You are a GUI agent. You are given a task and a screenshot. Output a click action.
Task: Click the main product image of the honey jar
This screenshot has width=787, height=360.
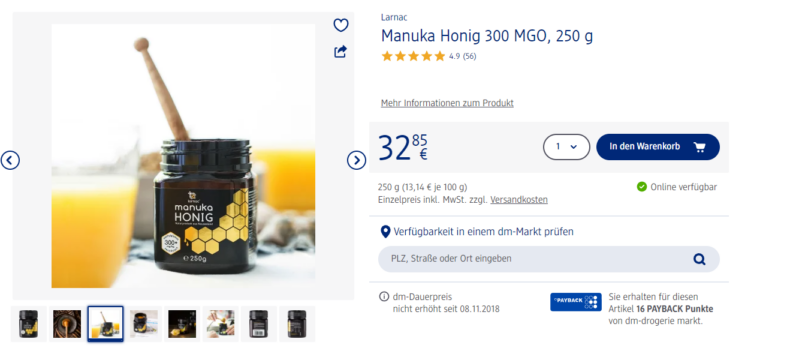(183, 156)
